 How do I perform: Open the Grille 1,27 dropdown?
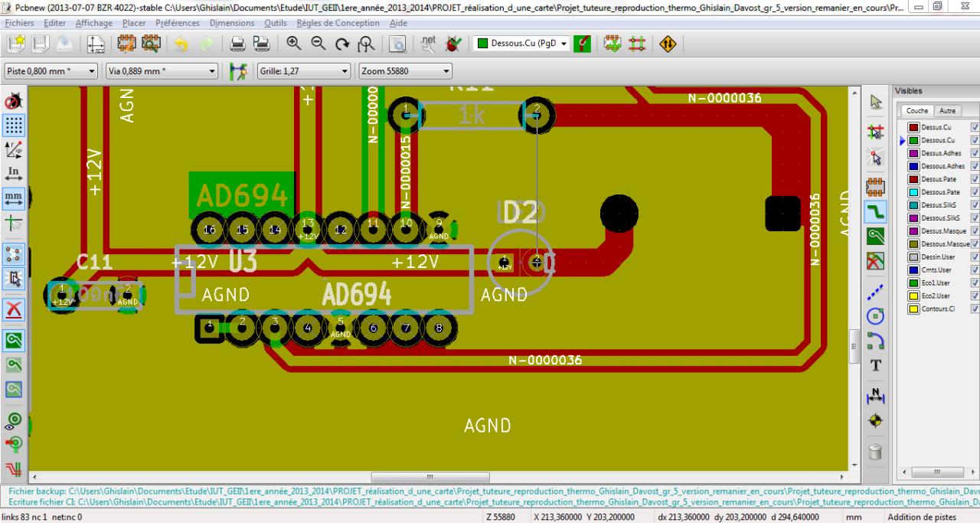[x=304, y=72]
